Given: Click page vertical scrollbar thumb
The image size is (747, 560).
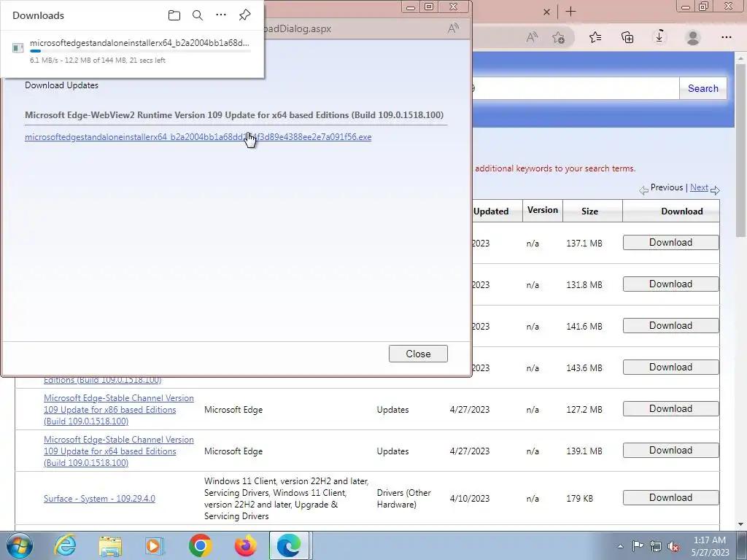Looking at the screenshot, I should (740, 150).
